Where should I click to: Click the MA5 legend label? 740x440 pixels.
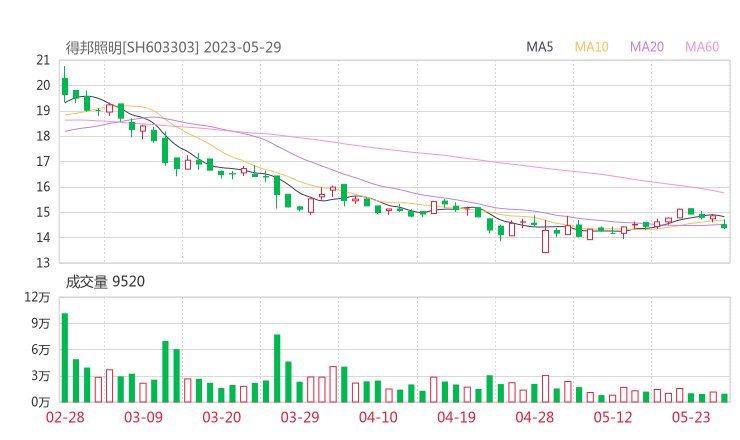click(539, 47)
